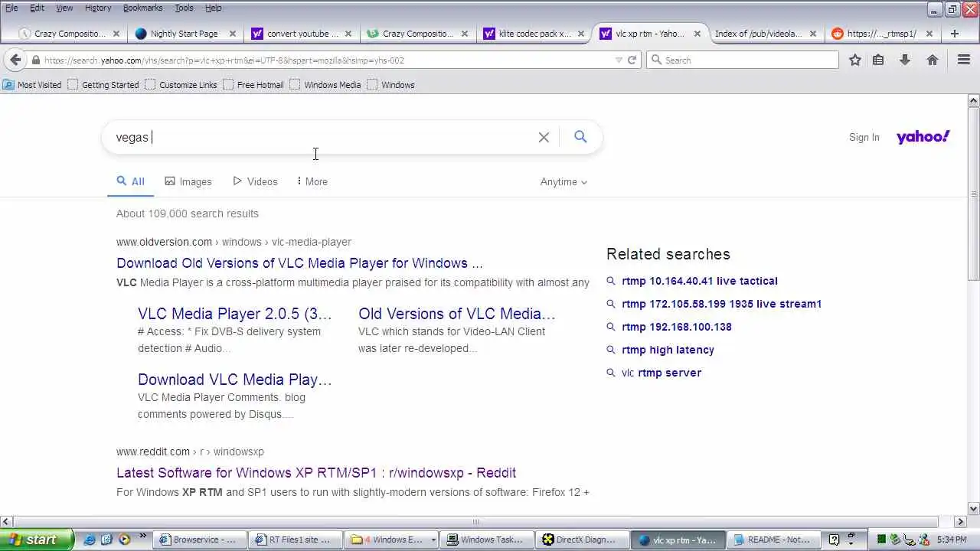Open a new tab with plus button
Viewport: 980px width, 551px height.
coord(955,34)
